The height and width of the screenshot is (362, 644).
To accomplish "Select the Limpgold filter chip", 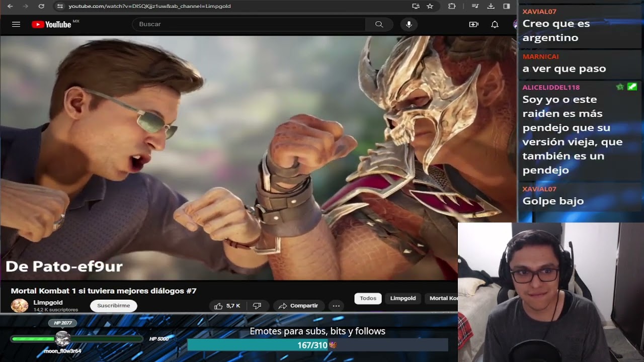I will tap(403, 298).
